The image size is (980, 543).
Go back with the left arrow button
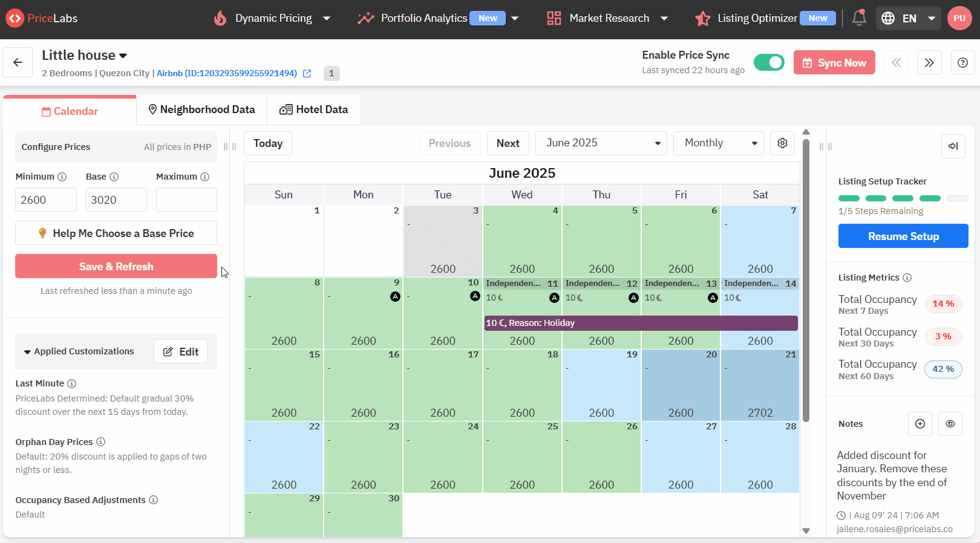18,62
